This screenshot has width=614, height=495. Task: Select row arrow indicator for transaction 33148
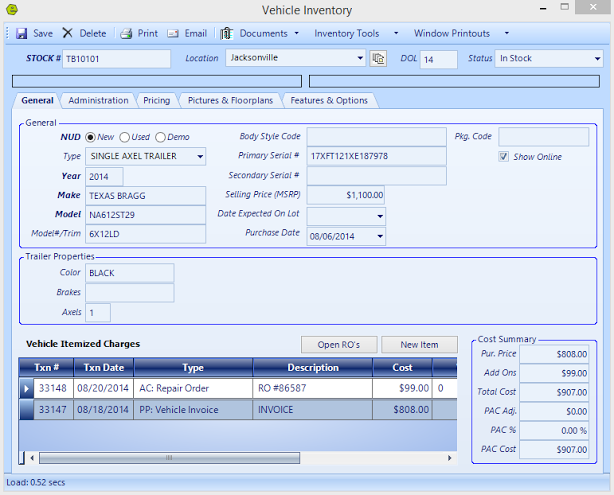(x=27, y=388)
